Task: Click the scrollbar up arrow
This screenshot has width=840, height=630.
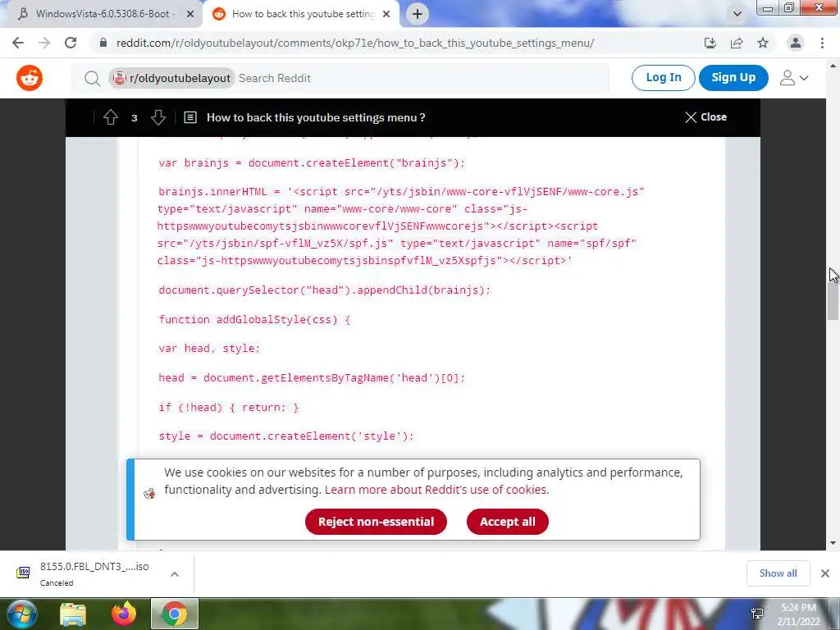Action: [833, 66]
